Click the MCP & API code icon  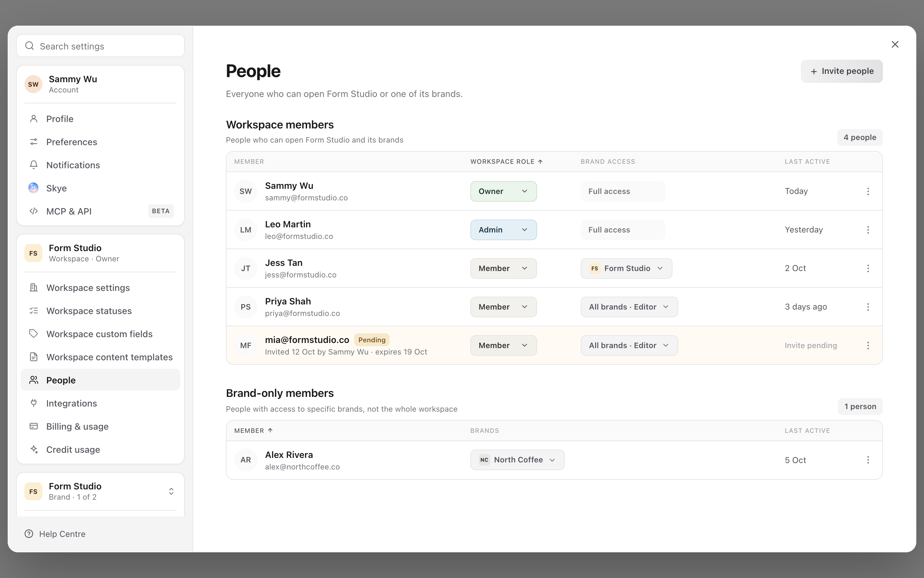pyautogui.click(x=34, y=211)
